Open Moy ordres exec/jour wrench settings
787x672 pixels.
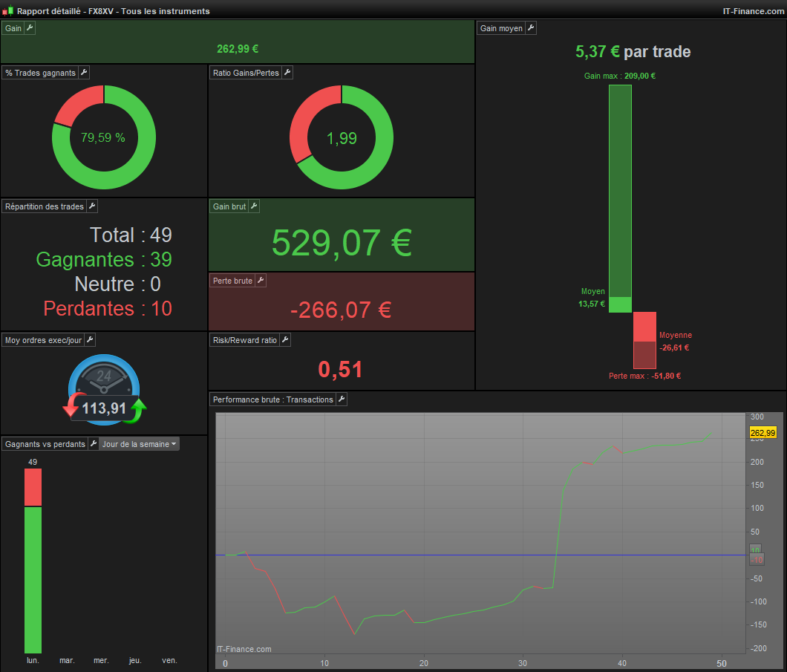[90, 340]
